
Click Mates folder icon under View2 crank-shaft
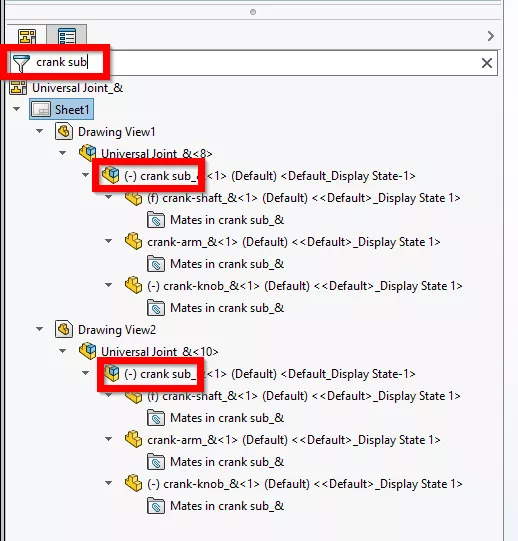click(156, 418)
